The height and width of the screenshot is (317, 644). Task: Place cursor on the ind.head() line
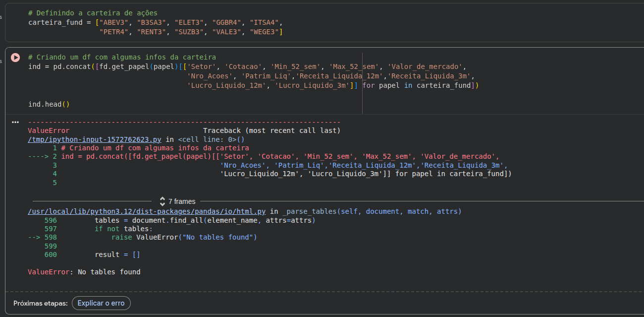[49, 104]
